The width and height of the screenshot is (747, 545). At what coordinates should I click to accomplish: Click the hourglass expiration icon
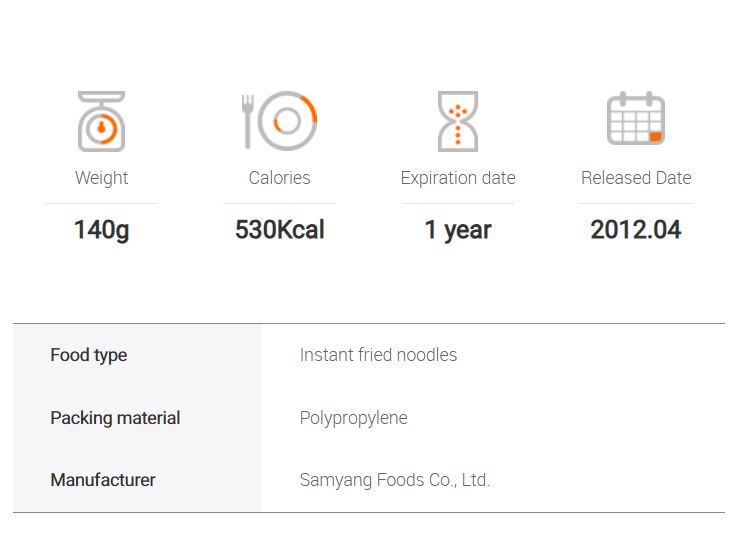458,121
